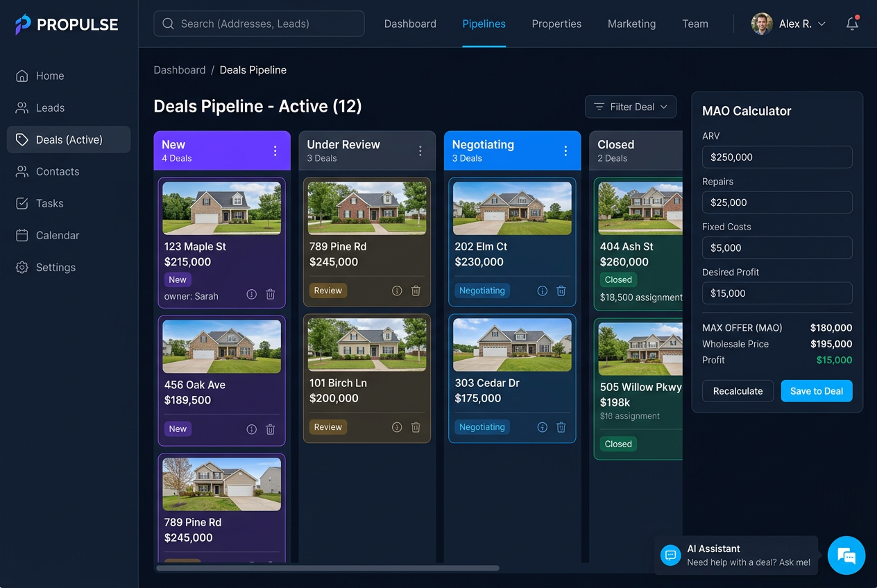Click Save to Deal button
Screen dimensions: 877x588
(x=817, y=391)
